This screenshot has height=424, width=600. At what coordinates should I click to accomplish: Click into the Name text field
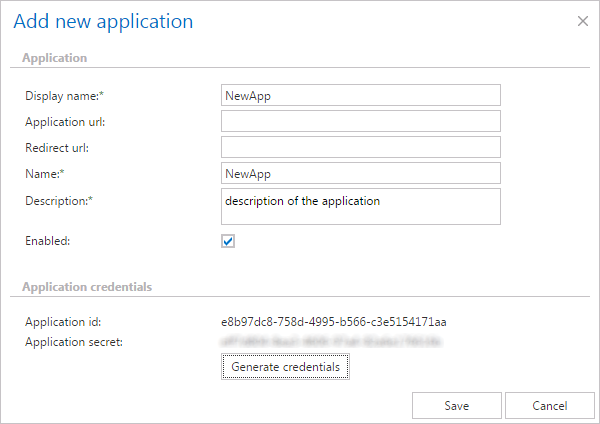click(x=360, y=173)
